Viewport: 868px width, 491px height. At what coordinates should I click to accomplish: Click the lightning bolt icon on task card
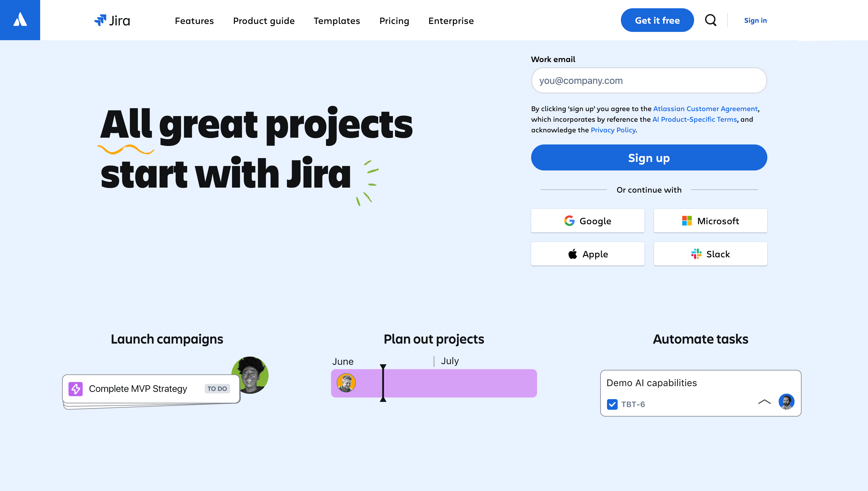76,388
